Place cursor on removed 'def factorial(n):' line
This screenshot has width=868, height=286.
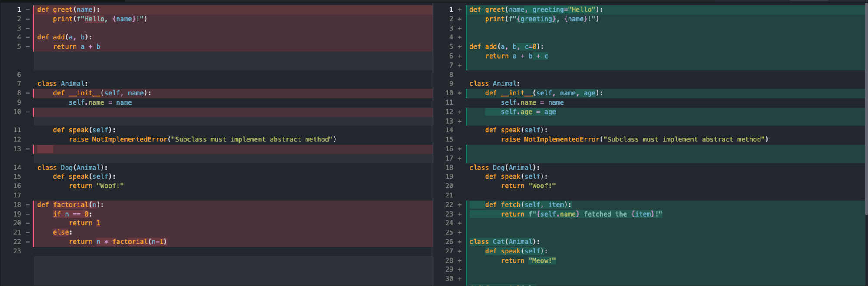[70, 205]
